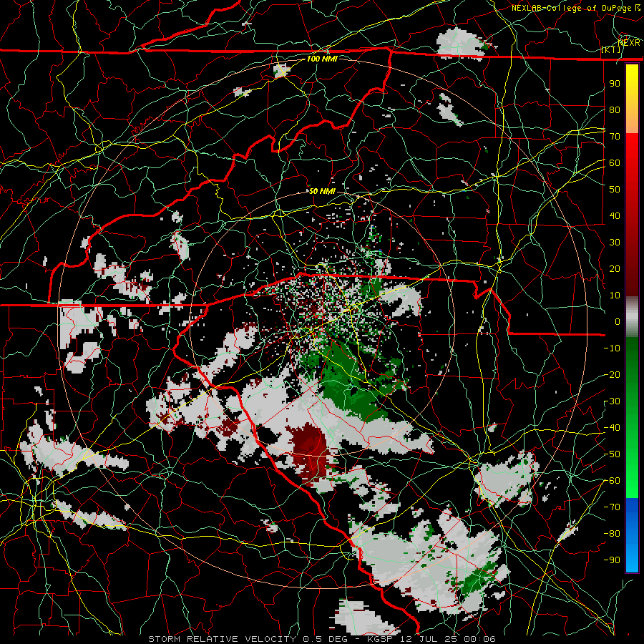Click the "-10" value on the velocity scale

pyautogui.click(x=612, y=348)
